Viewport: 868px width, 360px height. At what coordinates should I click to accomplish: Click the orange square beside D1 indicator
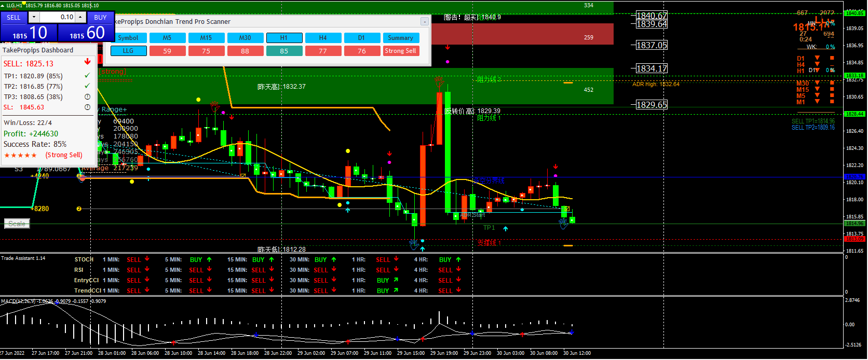click(832, 58)
